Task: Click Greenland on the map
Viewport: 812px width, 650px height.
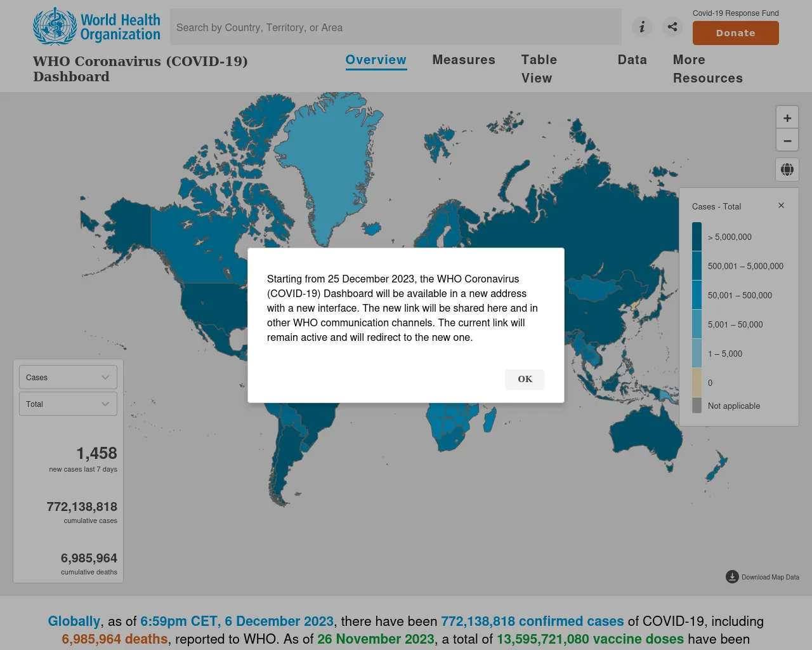Action: click(330, 165)
